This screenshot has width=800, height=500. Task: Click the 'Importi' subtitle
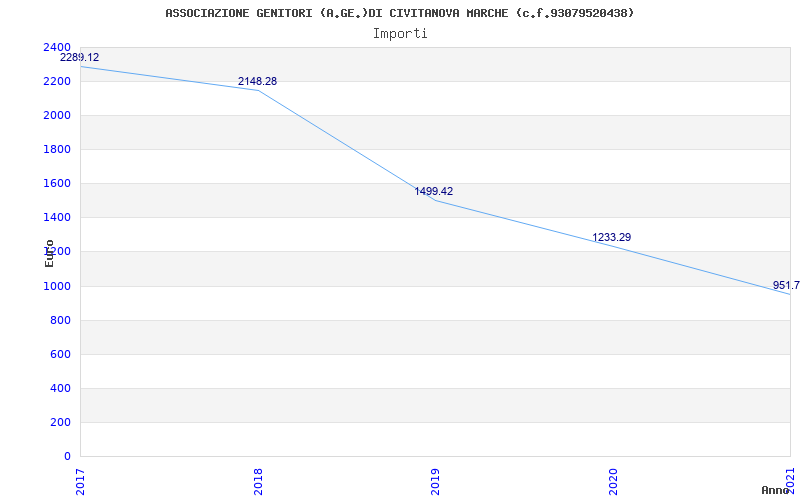point(400,34)
